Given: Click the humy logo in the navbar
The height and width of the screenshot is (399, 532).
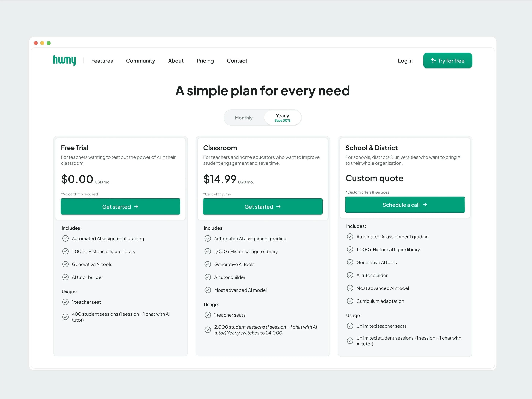Looking at the screenshot, I should (64, 60).
